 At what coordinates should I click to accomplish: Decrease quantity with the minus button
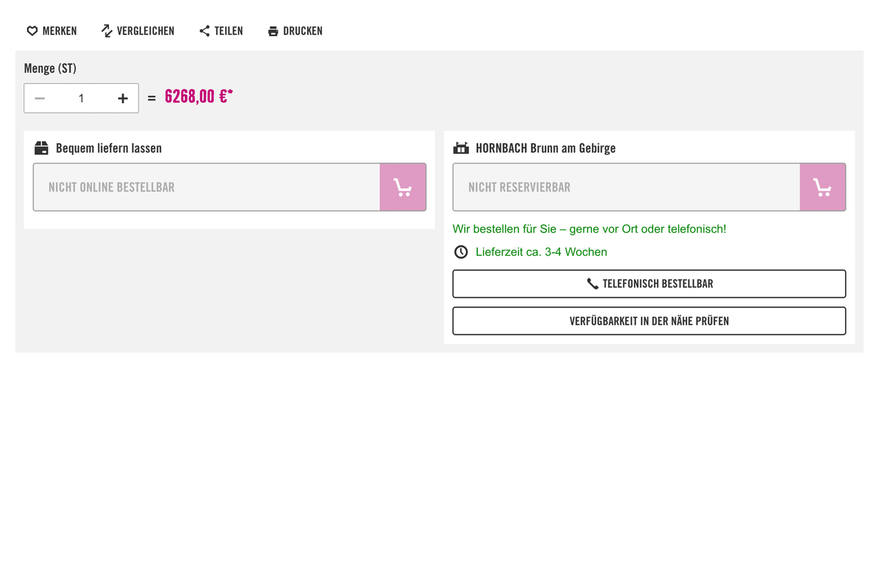(x=40, y=99)
